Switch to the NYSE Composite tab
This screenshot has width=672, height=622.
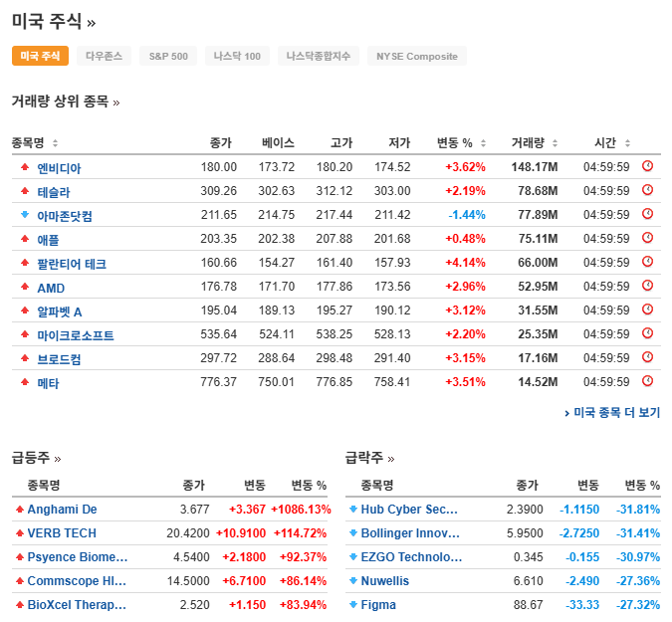[416, 56]
